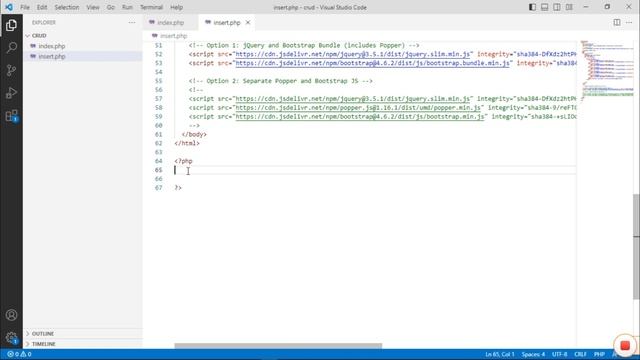Click insert.php in the breadcrumb
This screenshot has height=360, width=640.
click(173, 36)
